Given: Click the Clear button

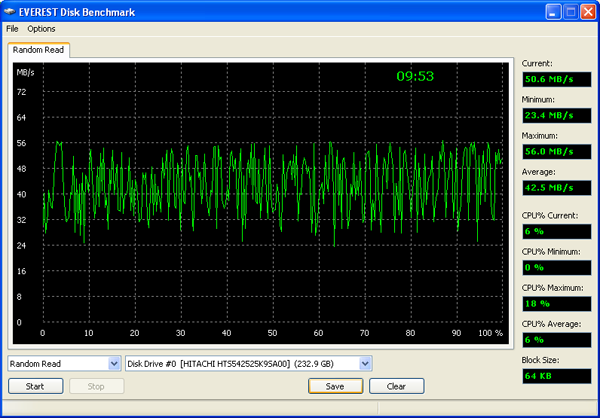Looking at the screenshot, I should click(x=396, y=386).
